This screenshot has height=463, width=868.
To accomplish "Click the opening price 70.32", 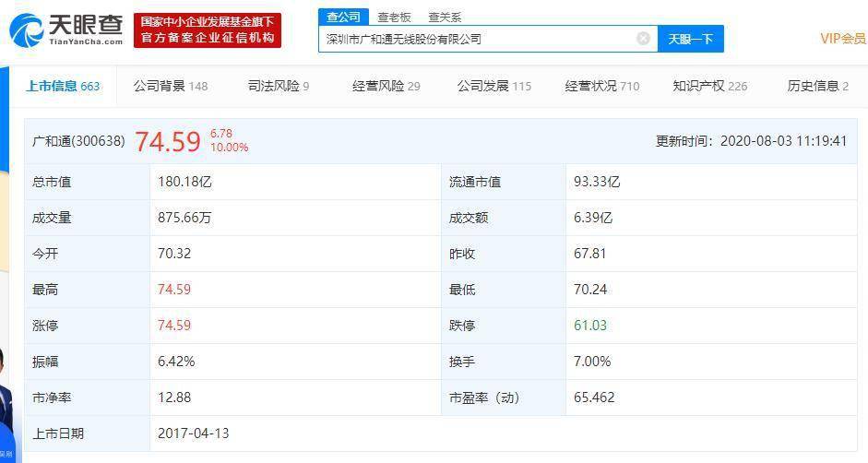I will 174,254.
